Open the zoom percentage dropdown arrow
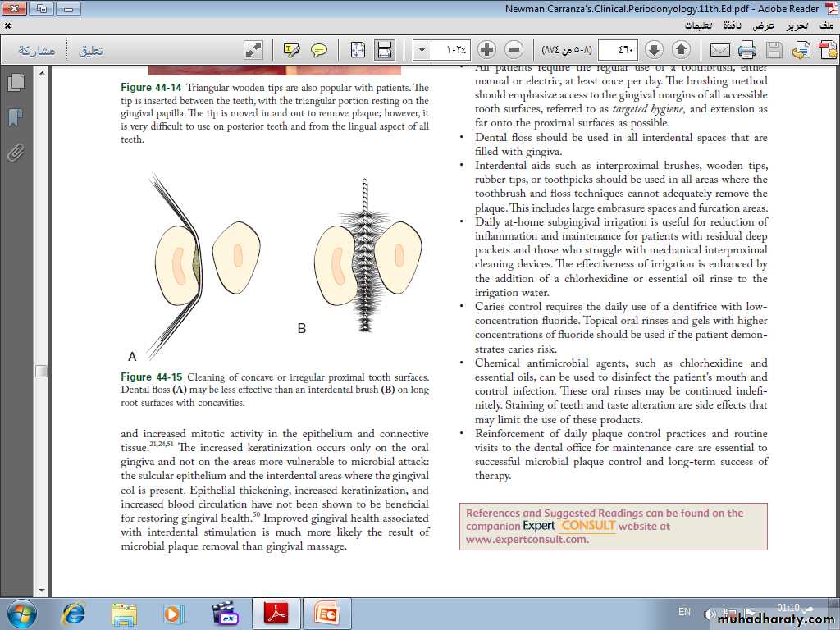This screenshot has width=840, height=630. click(x=422, y=50)
